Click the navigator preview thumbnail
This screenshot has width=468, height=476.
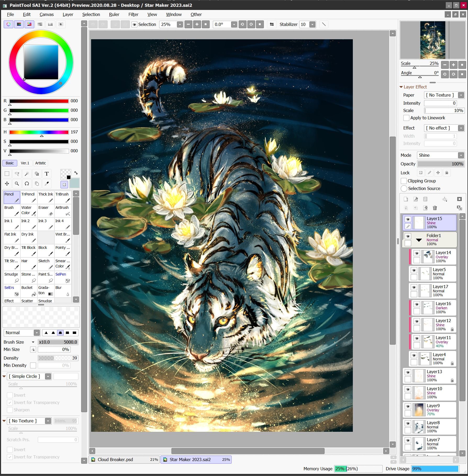433,40
